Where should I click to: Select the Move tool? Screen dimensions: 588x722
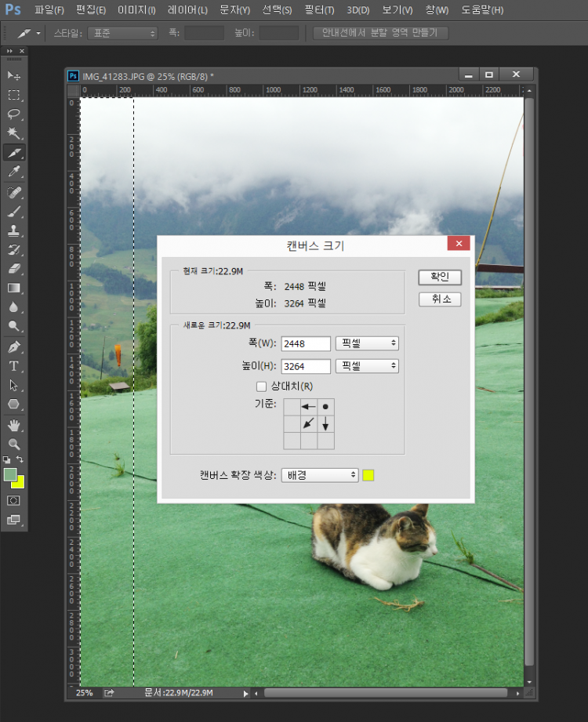click(x=14, y=75)
